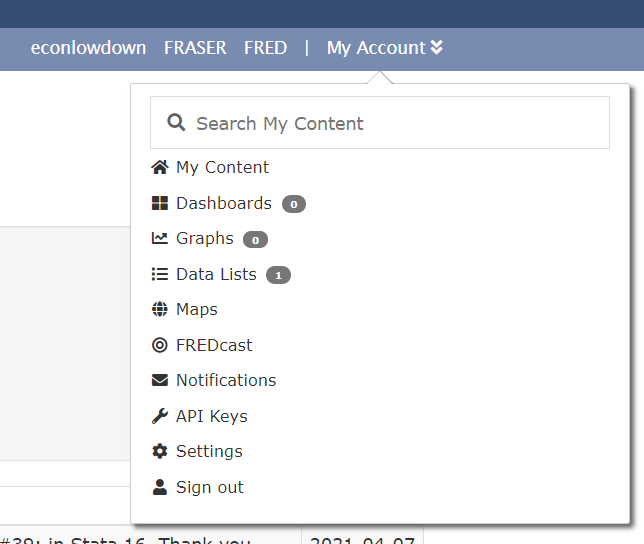Screen dimensions: 644x544
Task: Focus the Search My Content field
Action: click(x=380, y=122)
